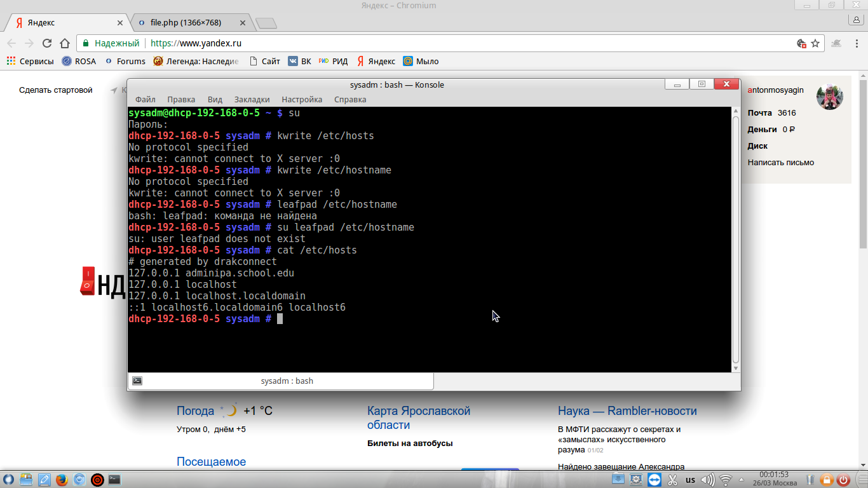Image resolution: width=868 pixels, height=488 pixels.
Task: Open the Справка menu in Konsole
Action: [x=350, y=100]
